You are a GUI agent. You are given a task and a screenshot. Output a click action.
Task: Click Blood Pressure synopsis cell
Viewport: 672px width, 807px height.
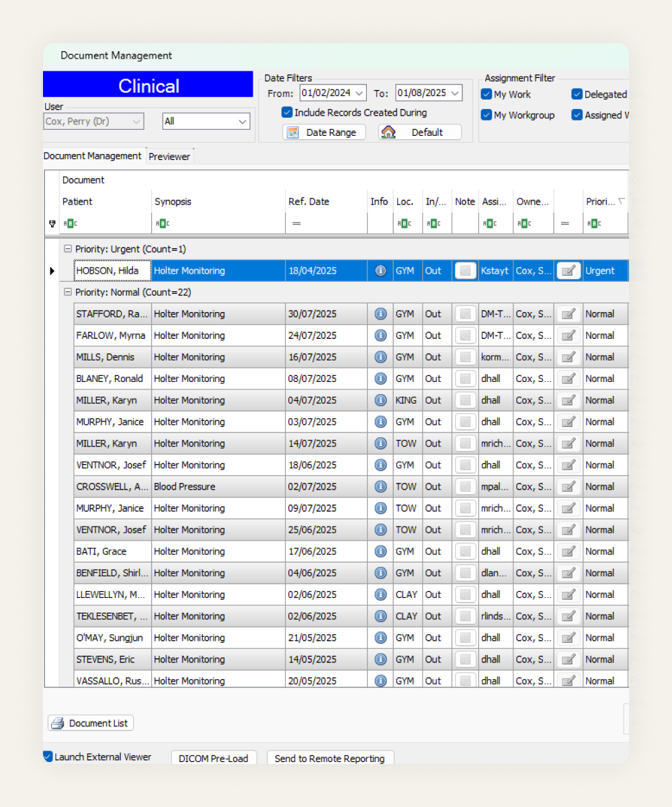point(218,486)
